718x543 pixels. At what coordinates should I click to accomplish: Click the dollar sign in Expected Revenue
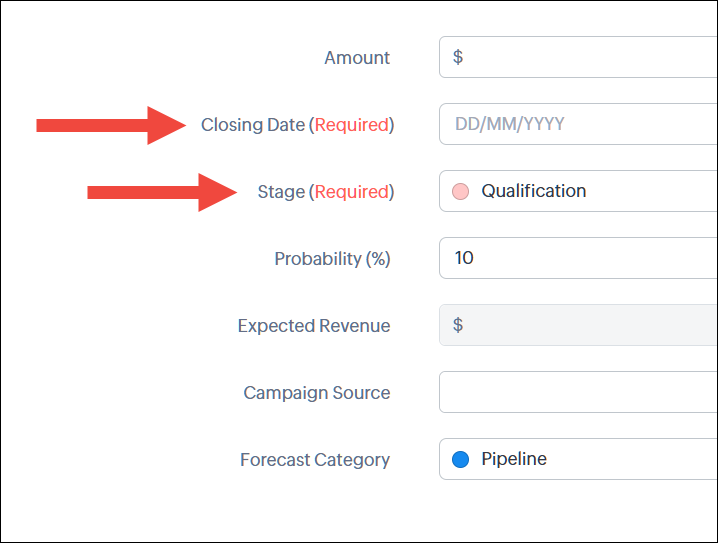(x=458, y=325)
